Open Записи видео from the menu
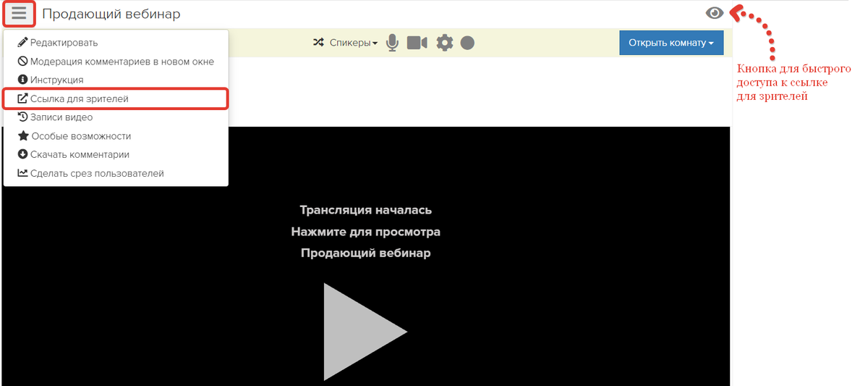This screenshot has height=386, width=868. 61,117
